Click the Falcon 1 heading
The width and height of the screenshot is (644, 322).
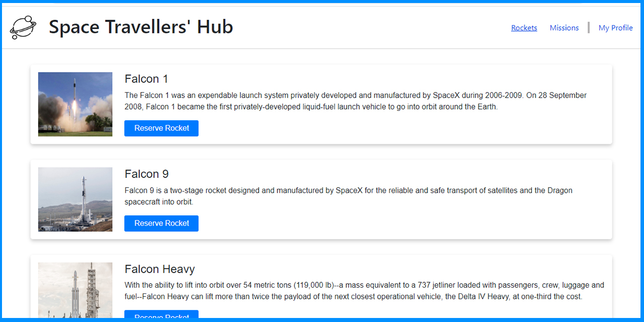pyautogui.click(x=146, y=79)
